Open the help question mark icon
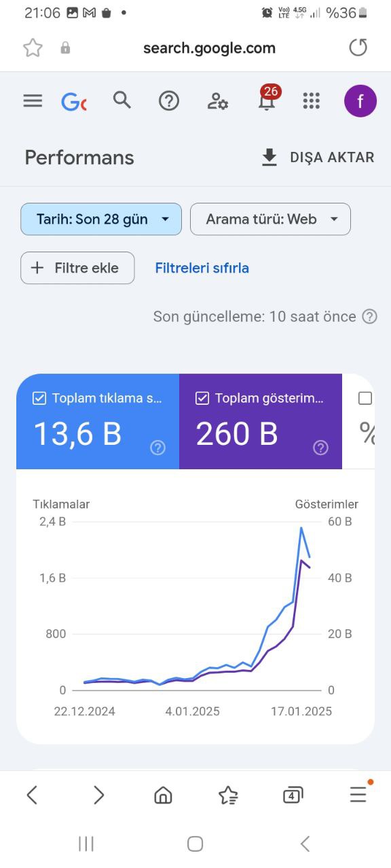 pos(168,101)
